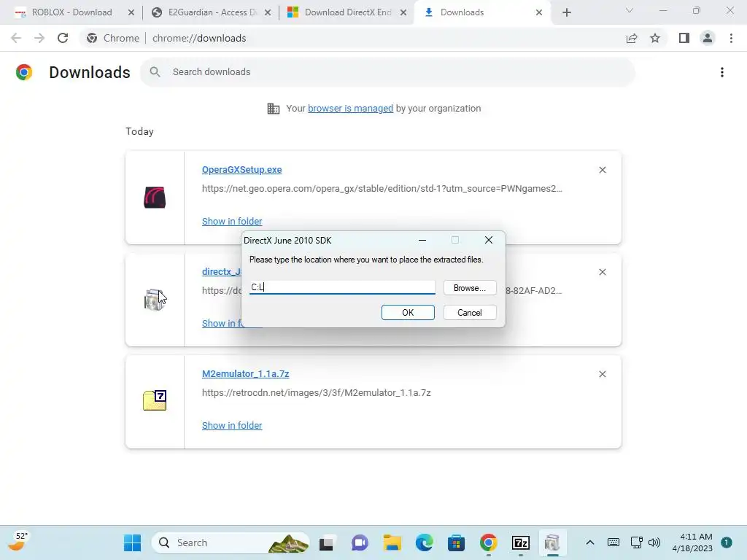Viewport: 747px width, 560px height.
Task: Click OK in the DirectX SDK dialog
Action: coord(408,312)
